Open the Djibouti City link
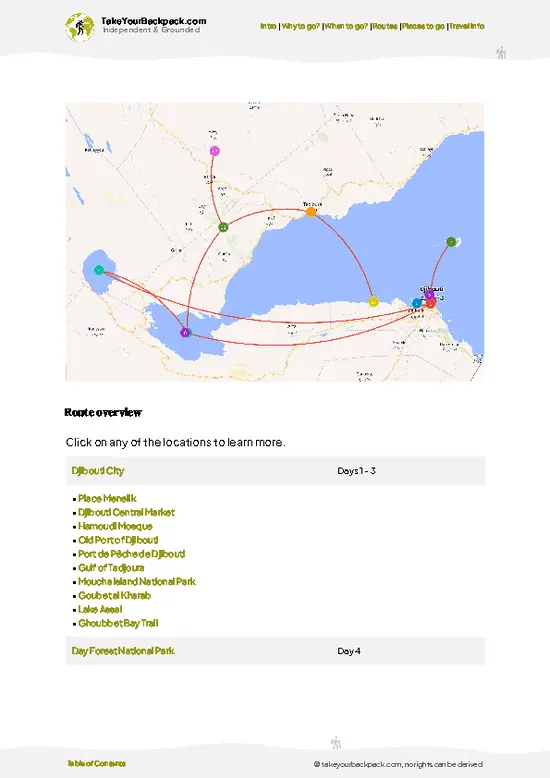The image size is (550, 778). [98, 470]
